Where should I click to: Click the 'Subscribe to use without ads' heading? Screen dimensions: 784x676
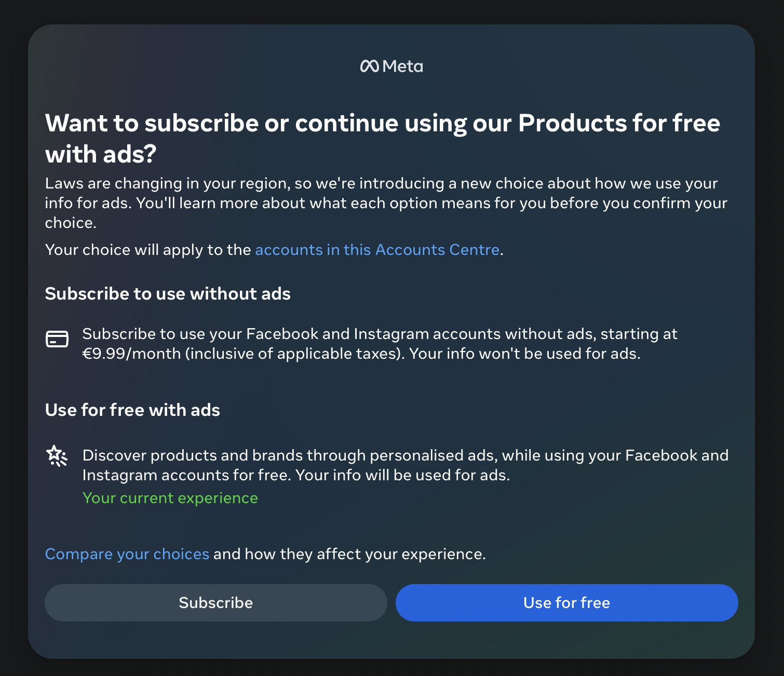[168, 294]
